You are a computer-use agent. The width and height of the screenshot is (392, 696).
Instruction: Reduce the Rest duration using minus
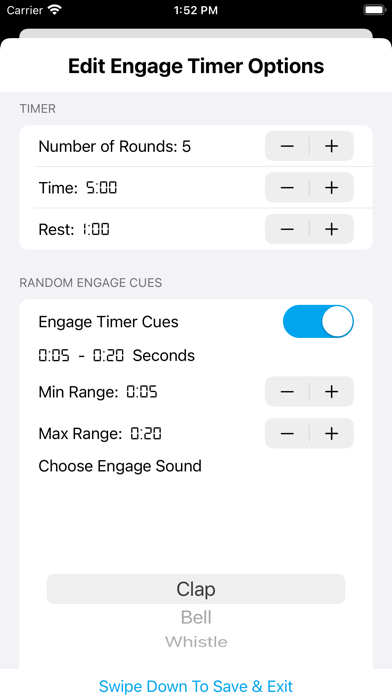(x=287, y=229)
